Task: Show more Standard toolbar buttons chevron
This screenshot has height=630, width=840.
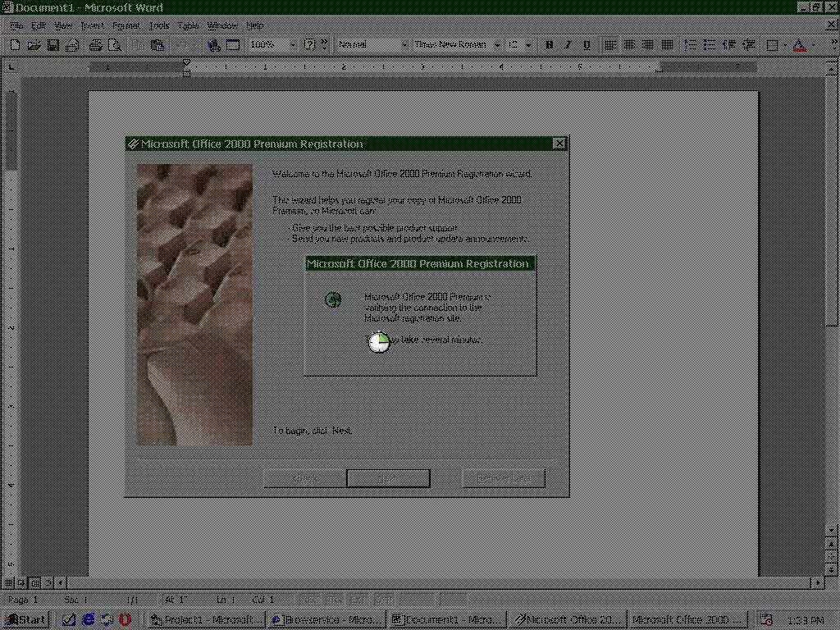Action: [x=324, y=45]
